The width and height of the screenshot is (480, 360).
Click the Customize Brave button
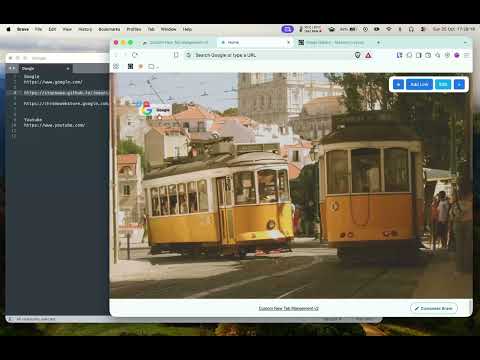point(434,308)
